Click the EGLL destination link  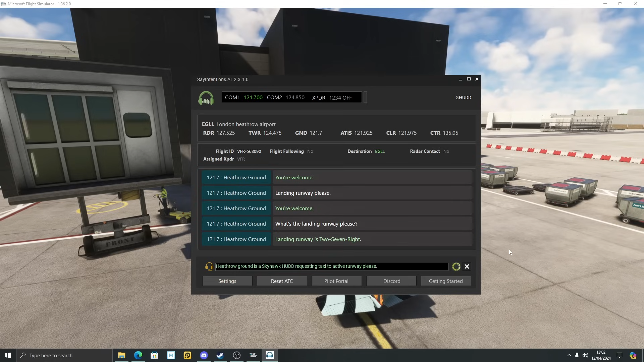tap(380, 152)
